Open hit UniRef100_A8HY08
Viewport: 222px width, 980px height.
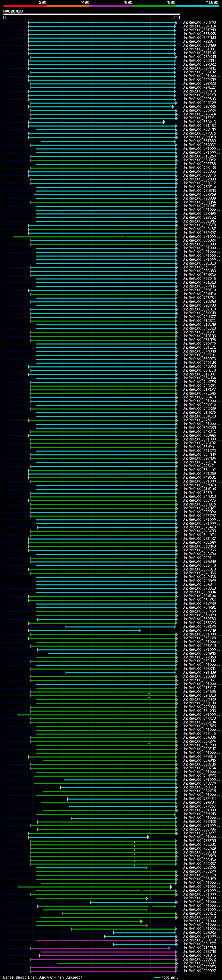pyautogui.click(x=199, y=23)
